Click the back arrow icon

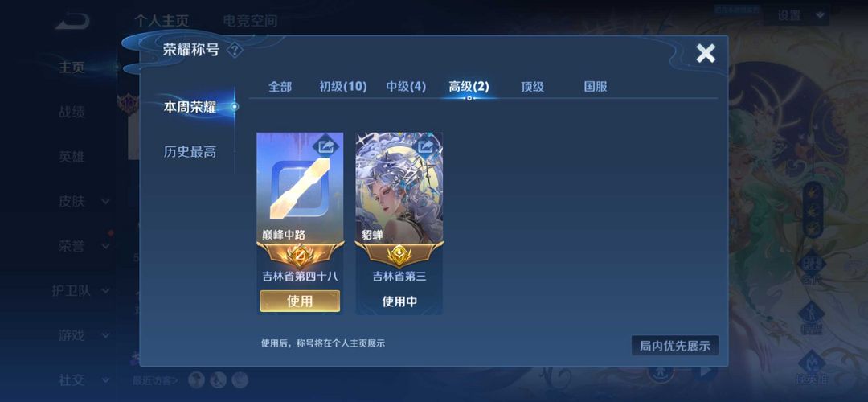point(72,20)
